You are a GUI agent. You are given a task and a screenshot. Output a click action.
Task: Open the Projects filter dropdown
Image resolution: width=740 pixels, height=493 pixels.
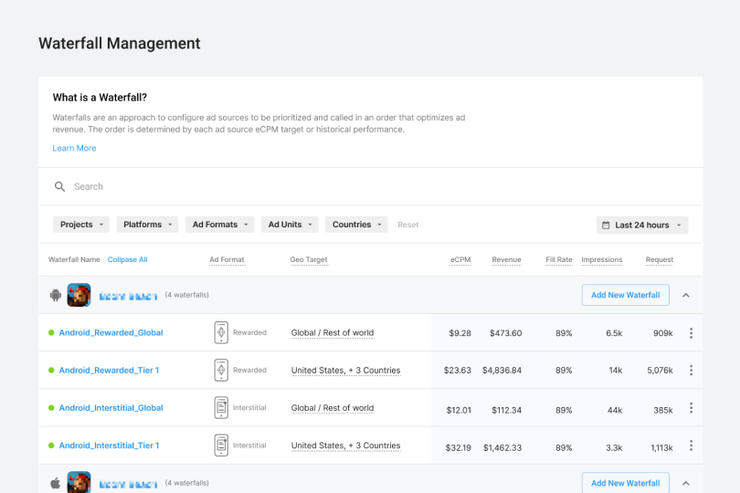[x=81, y=225]
